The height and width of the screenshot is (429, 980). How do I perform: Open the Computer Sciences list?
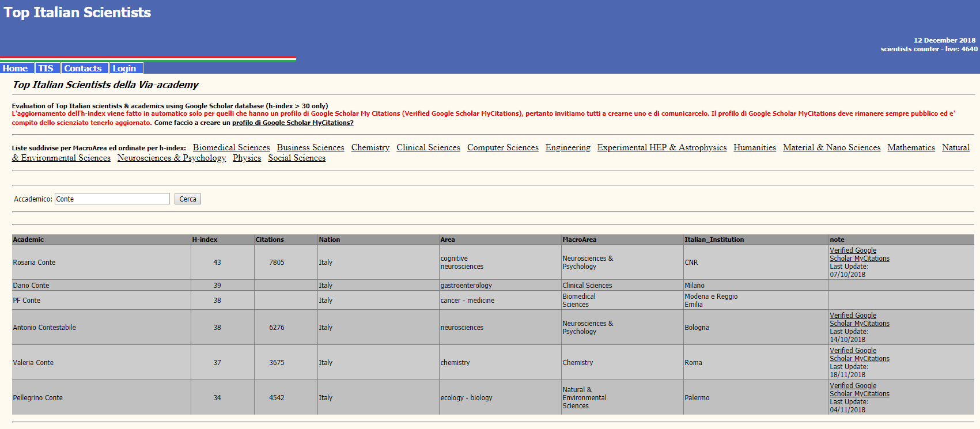coord(503,147)
